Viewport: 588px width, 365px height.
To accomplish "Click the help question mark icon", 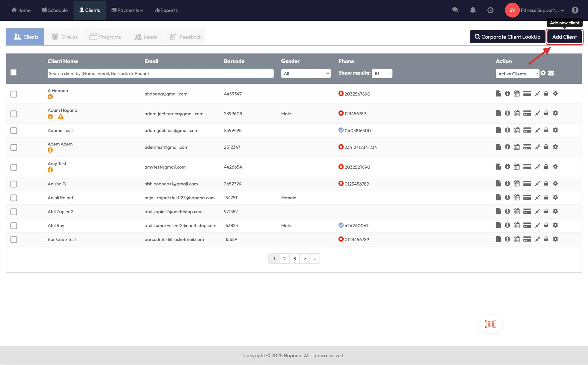I will click(575, 10).
